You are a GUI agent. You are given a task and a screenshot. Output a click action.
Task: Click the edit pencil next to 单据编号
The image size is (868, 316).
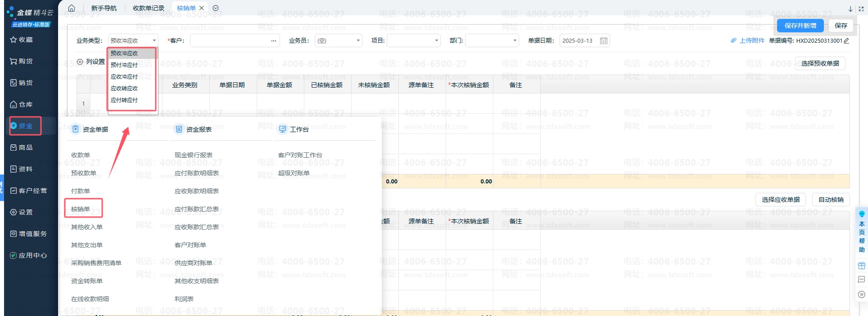tap(846, 41)
